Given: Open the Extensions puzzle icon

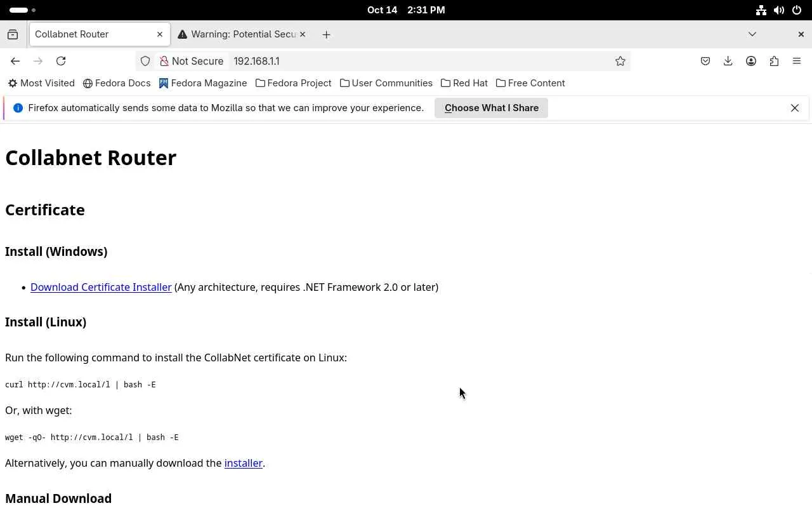Looking at the screenshot, I should (774, 61).
